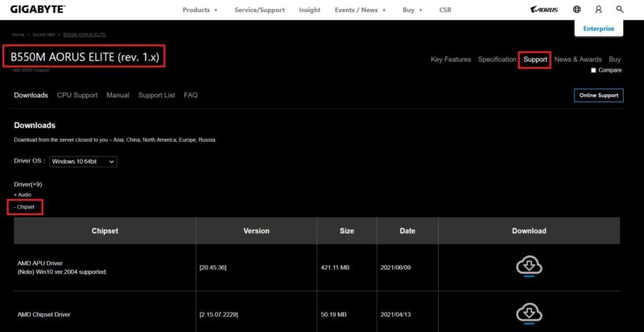Click the 2021/04/13 date cell
The width and height of the screenshot is (644, 332).
(x=407, y=315)
